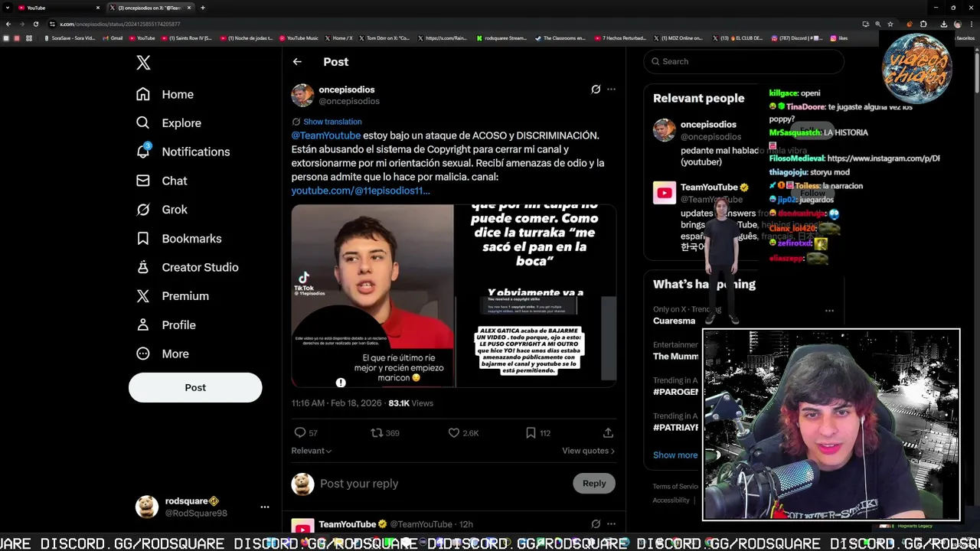Click Grok icon on TeamYouTube reply
The height and width of the screenshot is (551, 980).
(x=596, y=524)
